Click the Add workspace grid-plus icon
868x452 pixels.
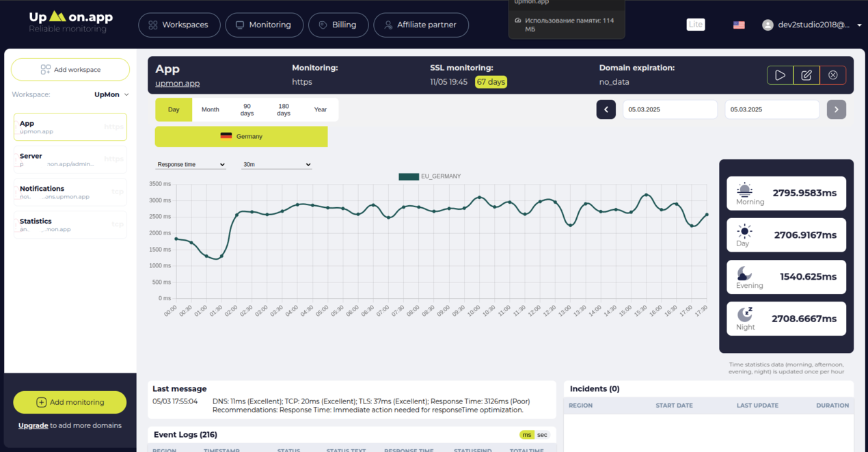pos(45,70)
